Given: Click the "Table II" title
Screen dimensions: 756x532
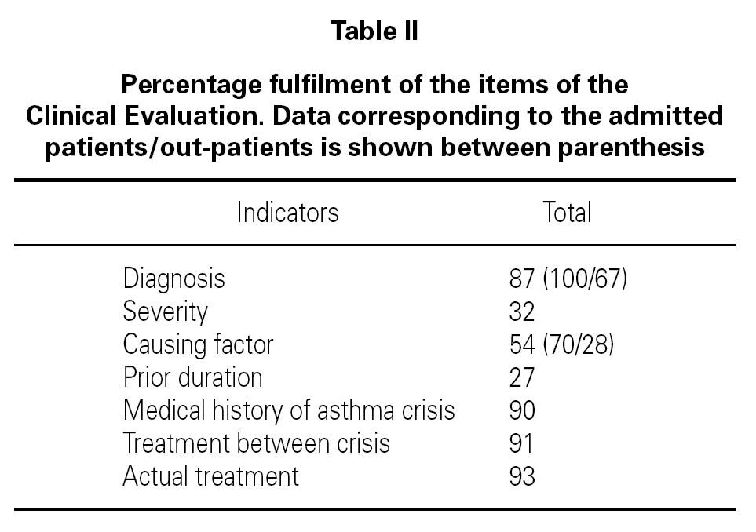Looking at the screenshot, I should [x=374, y=31].
